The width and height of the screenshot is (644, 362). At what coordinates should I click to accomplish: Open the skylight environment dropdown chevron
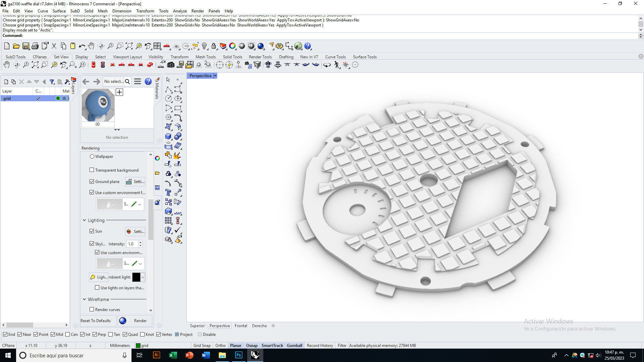pyautogui.click(x=140, y=263)
